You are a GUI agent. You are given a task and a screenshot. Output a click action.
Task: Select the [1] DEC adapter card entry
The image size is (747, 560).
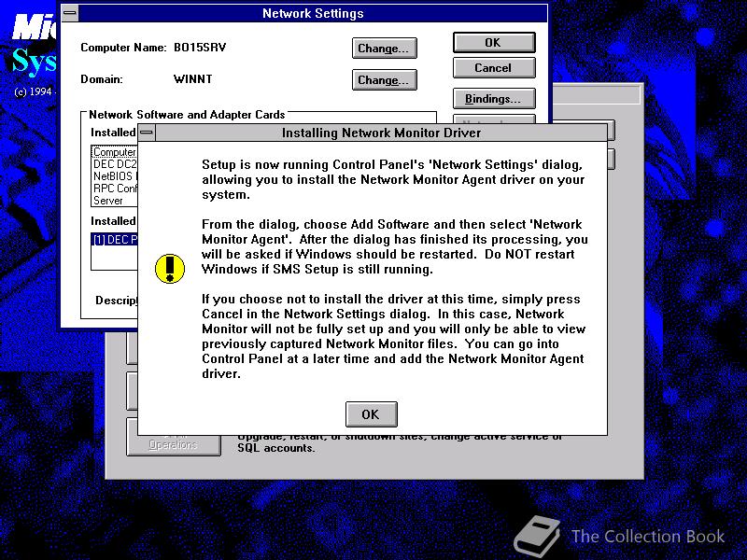[x=115, y=240]
